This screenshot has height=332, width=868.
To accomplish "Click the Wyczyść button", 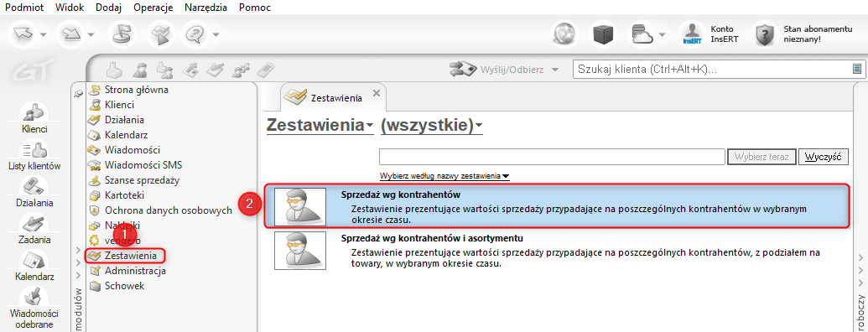I will click(824, 157).
